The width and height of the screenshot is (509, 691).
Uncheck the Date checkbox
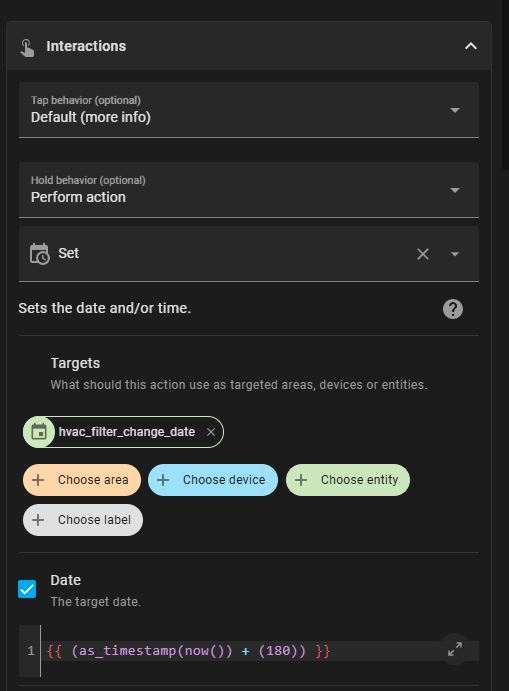[27, 589]
